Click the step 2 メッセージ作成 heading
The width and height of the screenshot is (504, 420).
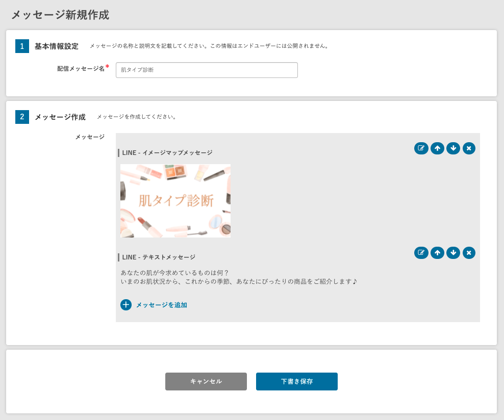tap(60, 117)
